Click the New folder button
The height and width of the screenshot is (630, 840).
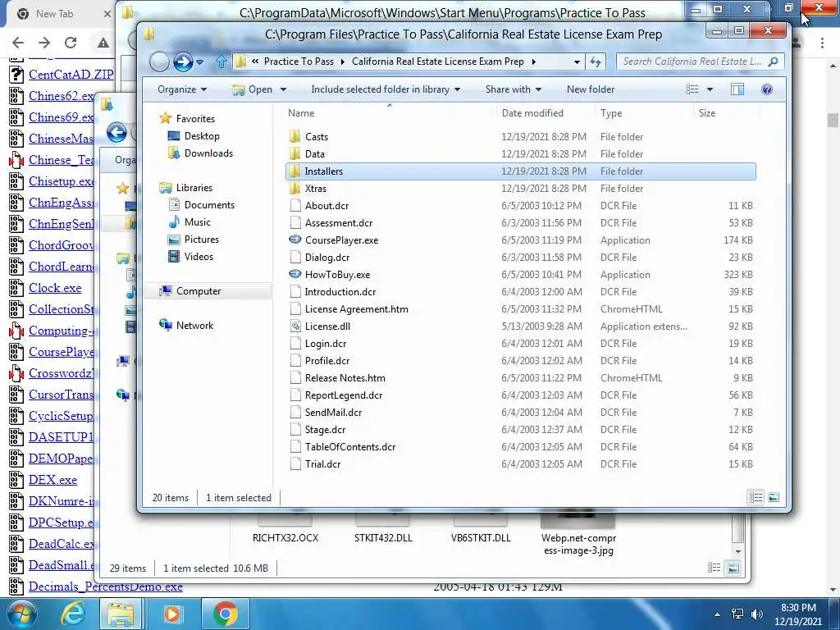tap(591, 89)
